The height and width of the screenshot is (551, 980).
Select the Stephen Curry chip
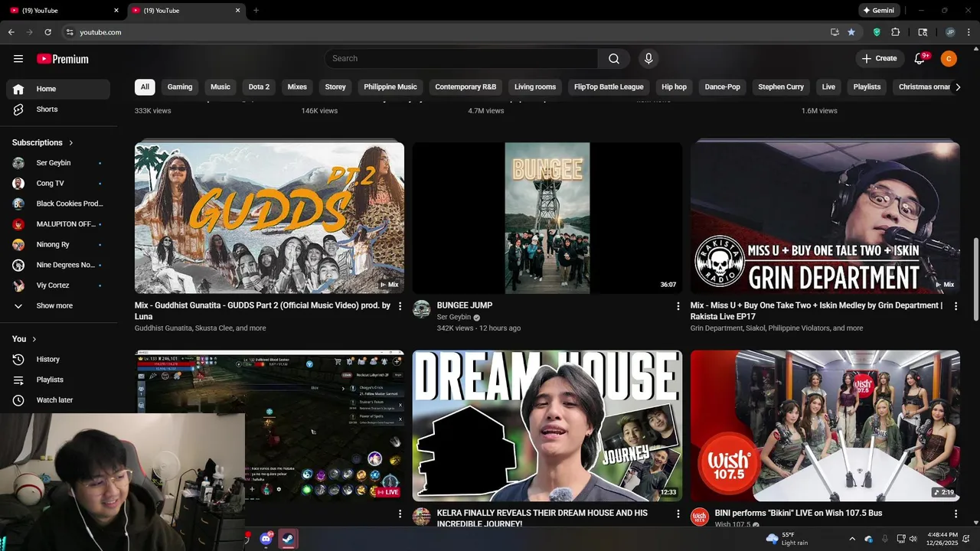tap(781, 87)
